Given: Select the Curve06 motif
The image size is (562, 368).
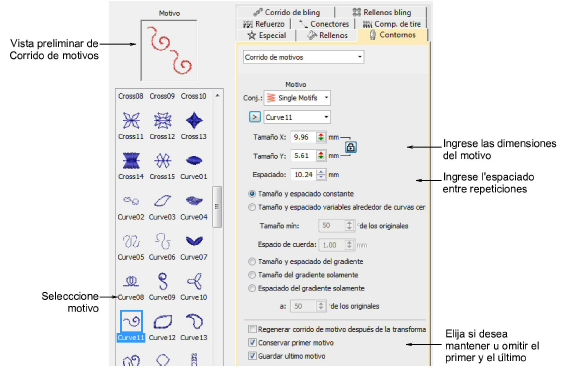Looking at the screenshot, I should tap(162, 241).
